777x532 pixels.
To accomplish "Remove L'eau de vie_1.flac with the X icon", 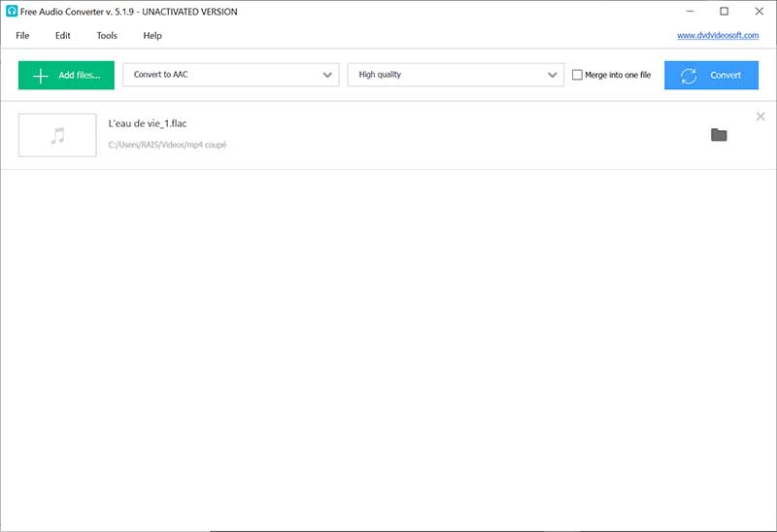I will [760, 116].
